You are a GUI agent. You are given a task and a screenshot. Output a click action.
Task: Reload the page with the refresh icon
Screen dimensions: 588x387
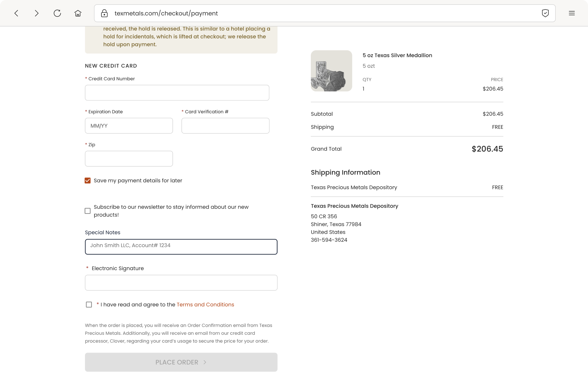pyautogui.click(x=57, y=13)
